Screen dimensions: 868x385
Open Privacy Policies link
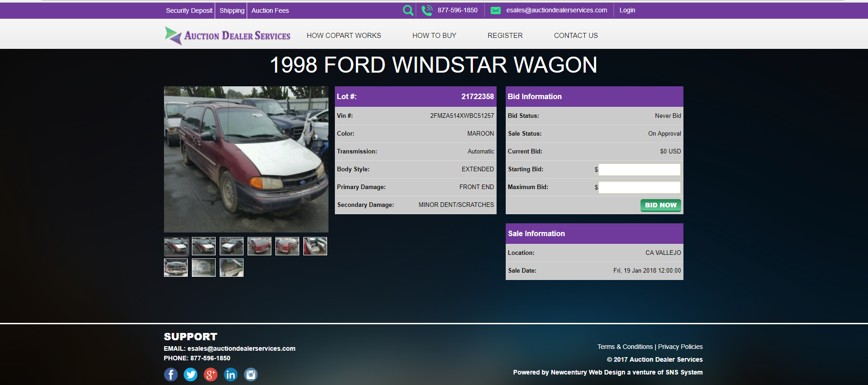pos(680,347)
